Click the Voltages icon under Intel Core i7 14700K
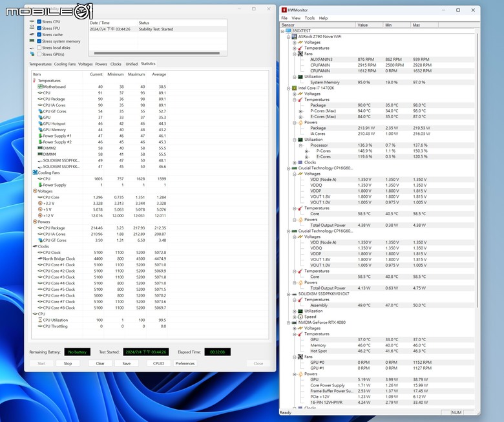Screen dimensions: 504x422 (300, 94)
